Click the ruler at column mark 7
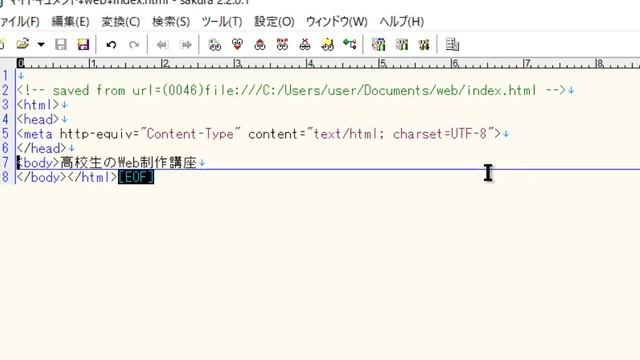 (x=527, y=63)
